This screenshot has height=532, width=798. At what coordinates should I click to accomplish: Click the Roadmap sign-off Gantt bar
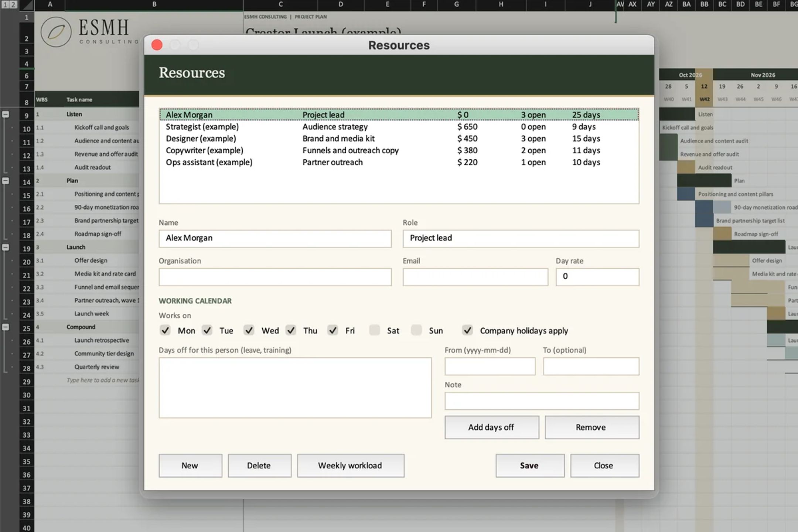click(722, 234)
